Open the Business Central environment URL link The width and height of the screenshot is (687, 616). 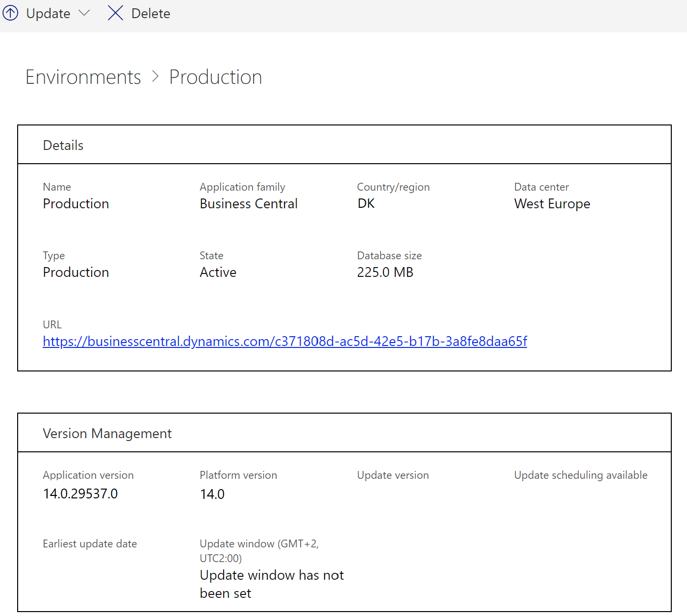285,341
